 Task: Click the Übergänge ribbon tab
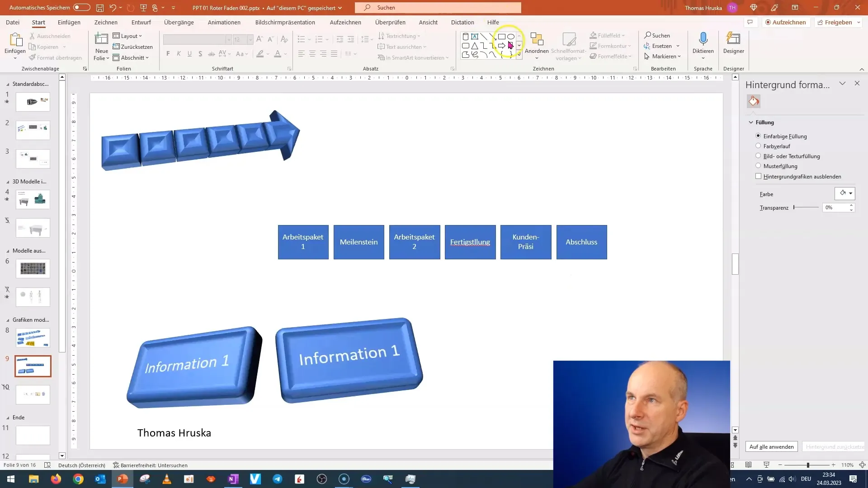178,22
